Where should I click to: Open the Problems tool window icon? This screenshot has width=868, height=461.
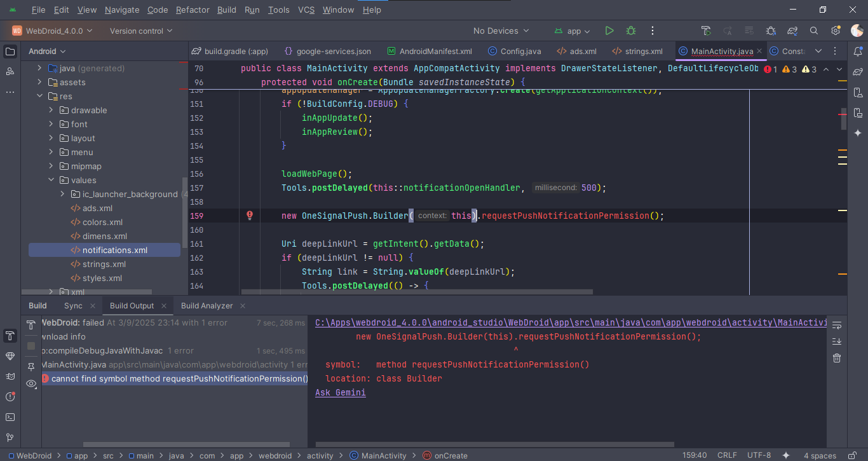tap(10, 397)
